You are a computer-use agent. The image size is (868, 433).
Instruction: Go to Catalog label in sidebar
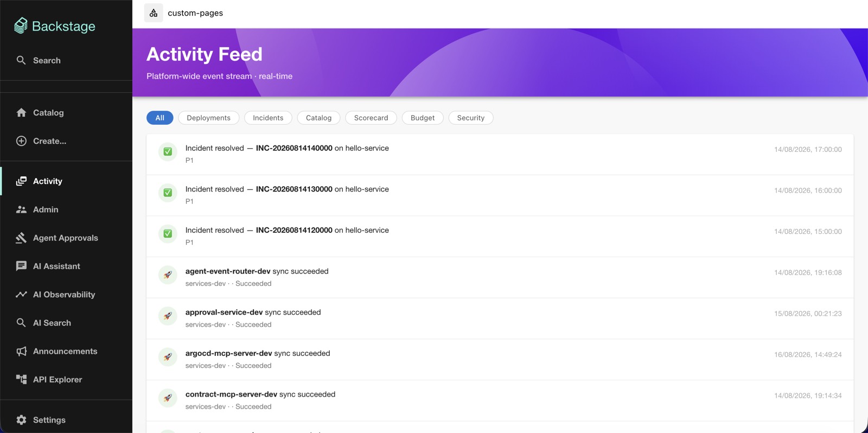pyautogui.click(x=48, y=112)
